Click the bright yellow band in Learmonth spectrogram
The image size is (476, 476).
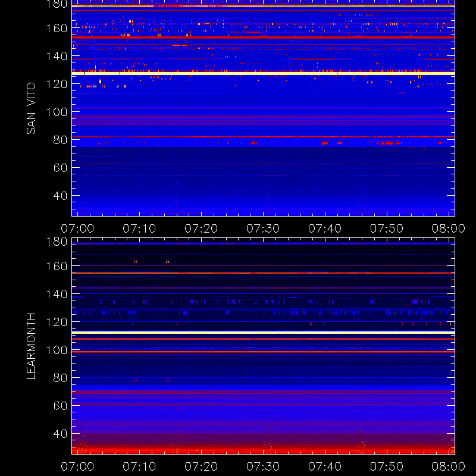(263, 333)
